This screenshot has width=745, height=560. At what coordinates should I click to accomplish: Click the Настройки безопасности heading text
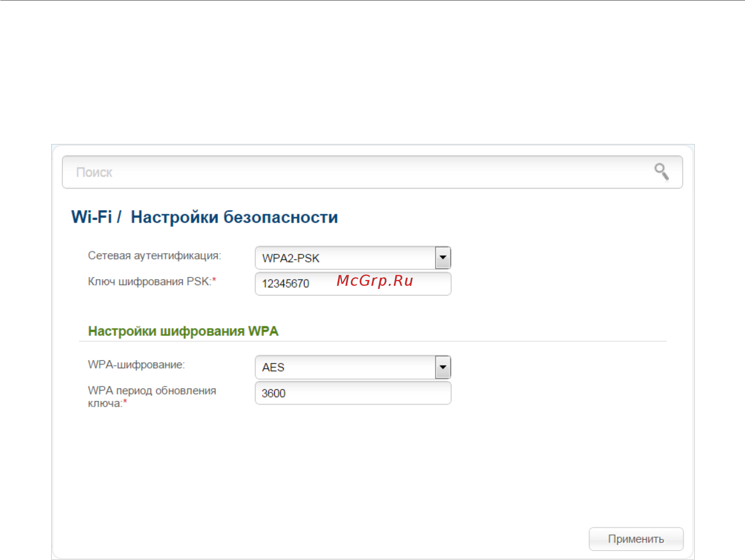234,217
